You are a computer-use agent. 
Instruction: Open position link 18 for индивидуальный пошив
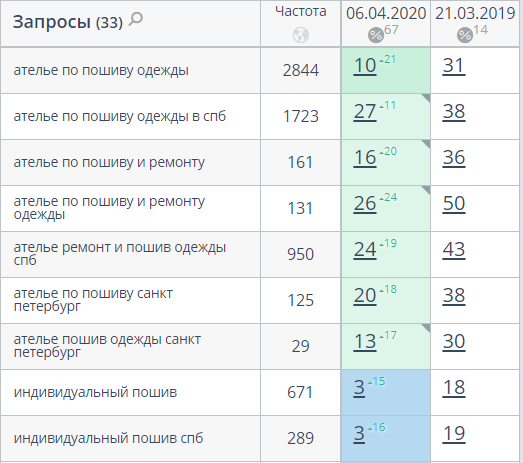click(454, 388)
